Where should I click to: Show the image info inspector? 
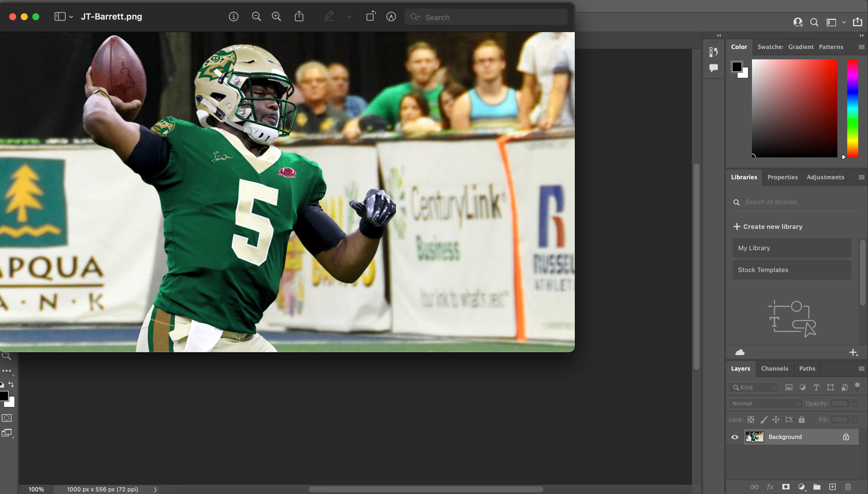click(233, 17)
